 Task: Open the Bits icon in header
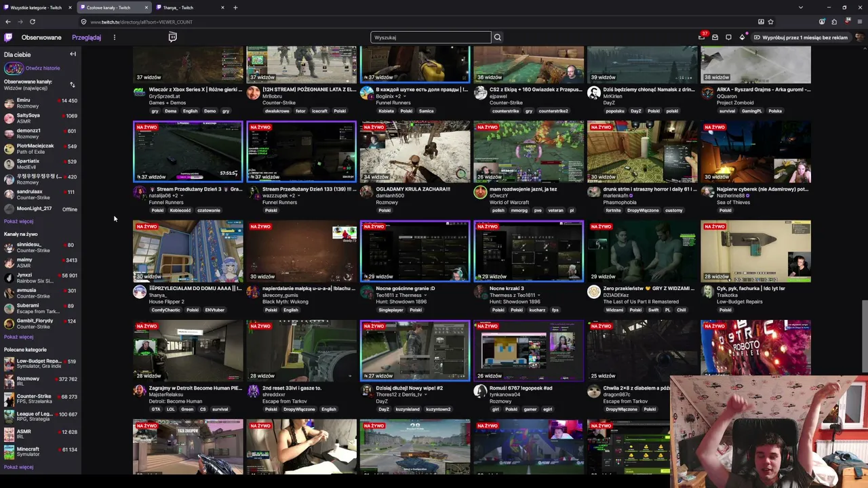[x=742, y=37]
